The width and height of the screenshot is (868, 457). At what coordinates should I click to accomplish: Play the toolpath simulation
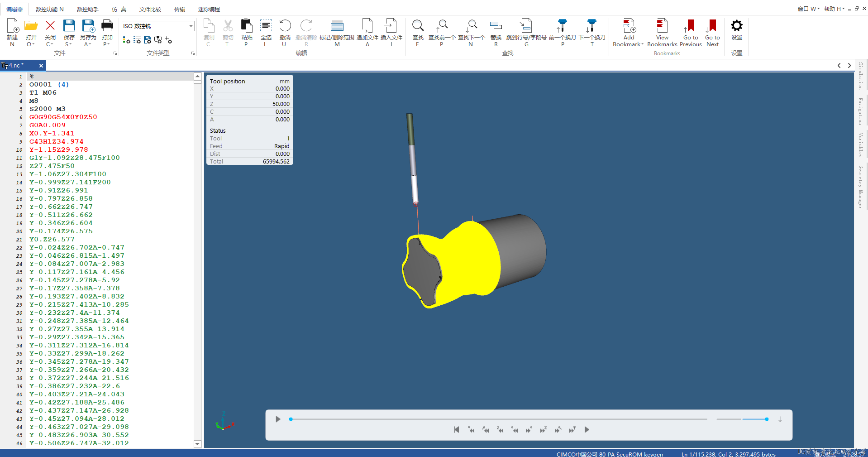point(278,419)
